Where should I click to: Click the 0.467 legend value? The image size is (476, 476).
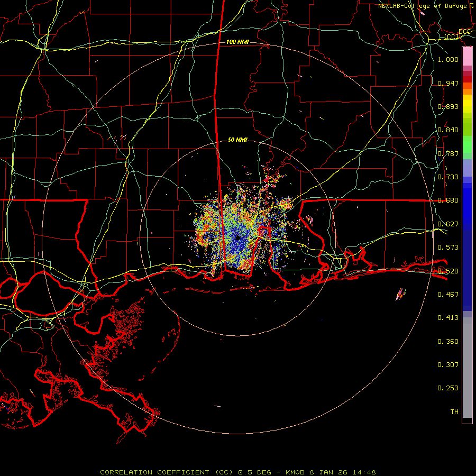[448, 294]
